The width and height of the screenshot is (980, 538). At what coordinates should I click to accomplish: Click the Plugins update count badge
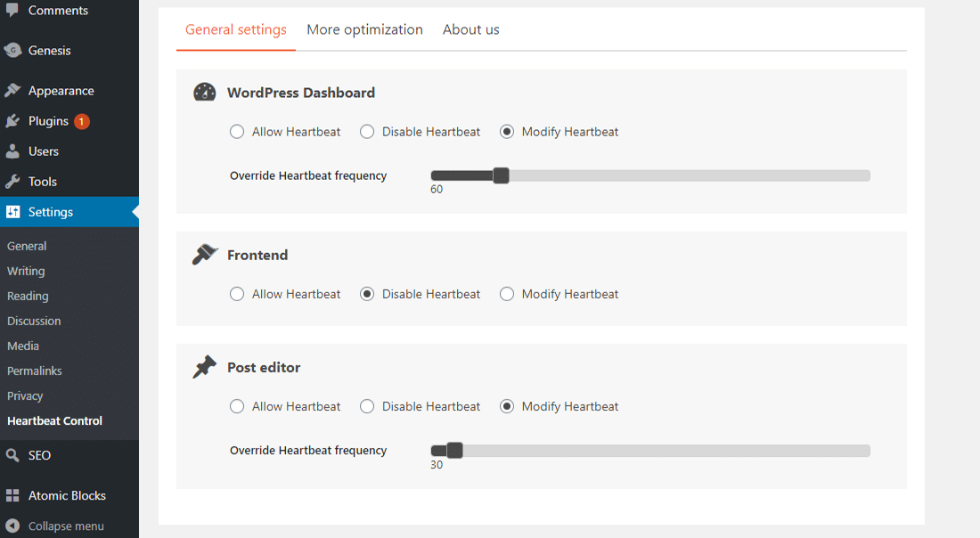(x=82, y=121)
